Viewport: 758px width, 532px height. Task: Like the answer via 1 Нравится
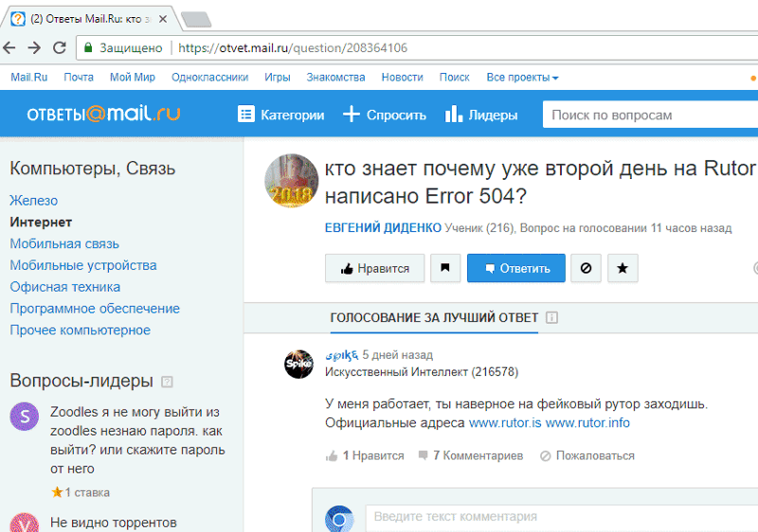(365, 455)
